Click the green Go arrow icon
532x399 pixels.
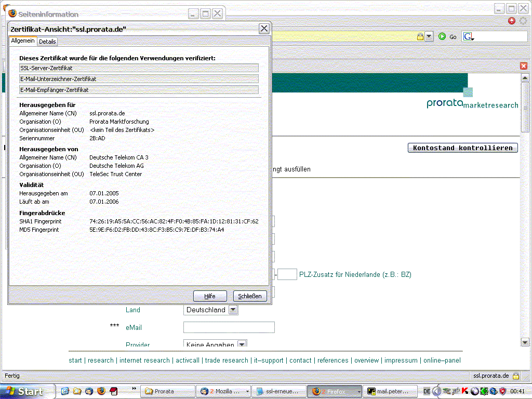[x=442, y=36]
